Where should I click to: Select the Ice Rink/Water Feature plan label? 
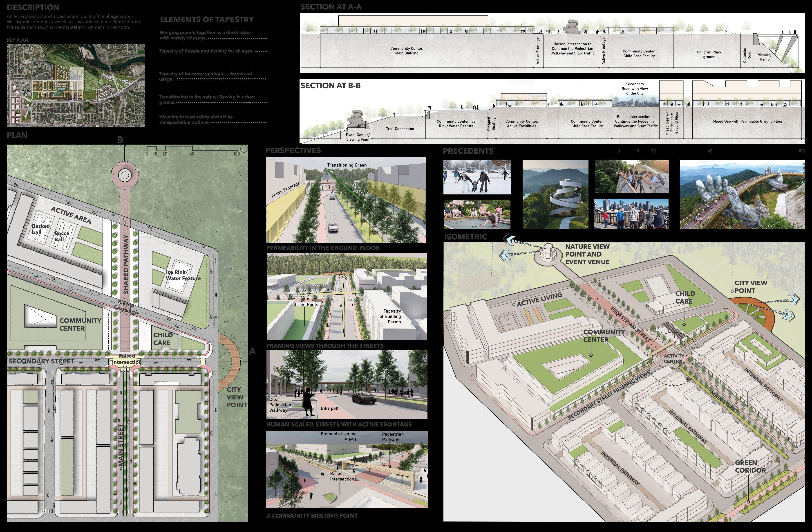[x=183, y=275]
